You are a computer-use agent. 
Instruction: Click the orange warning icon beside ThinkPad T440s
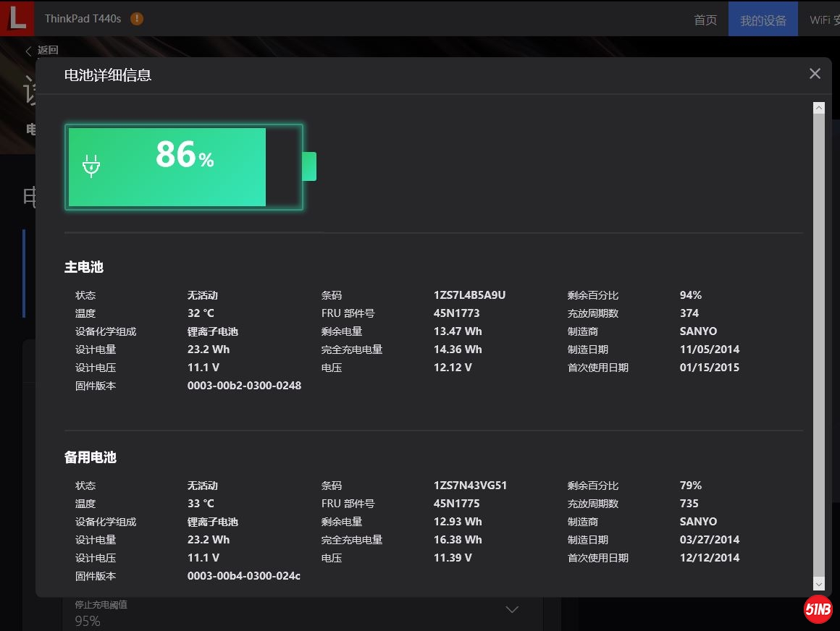[x=137, y=19]
